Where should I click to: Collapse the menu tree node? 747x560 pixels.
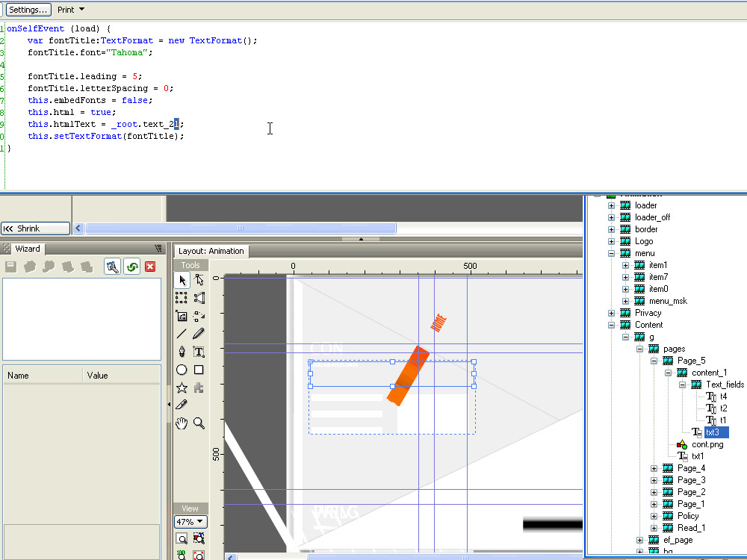click(611, 253)
